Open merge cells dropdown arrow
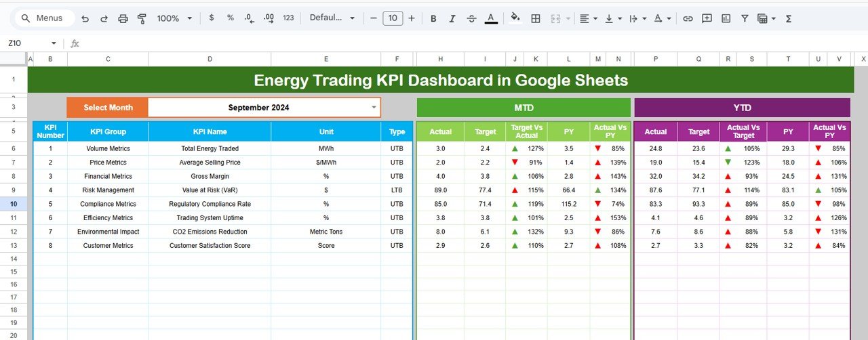868x340 pixels. (568, 18)
